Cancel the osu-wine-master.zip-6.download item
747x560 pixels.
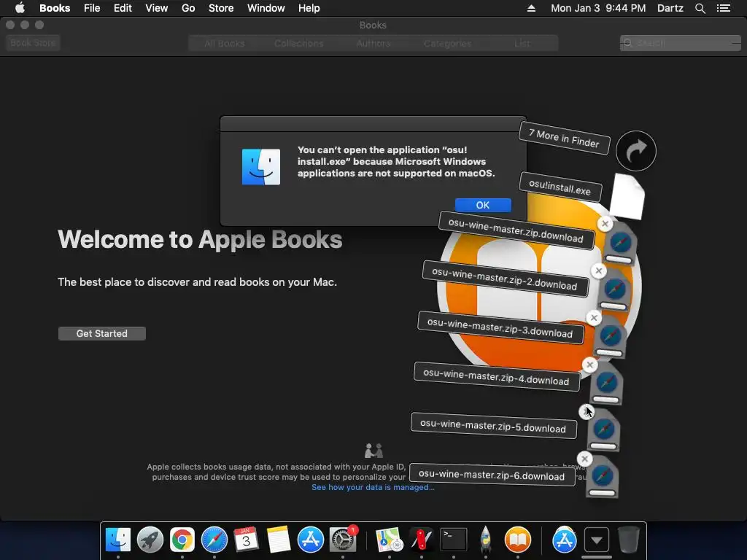coord(584,459)
